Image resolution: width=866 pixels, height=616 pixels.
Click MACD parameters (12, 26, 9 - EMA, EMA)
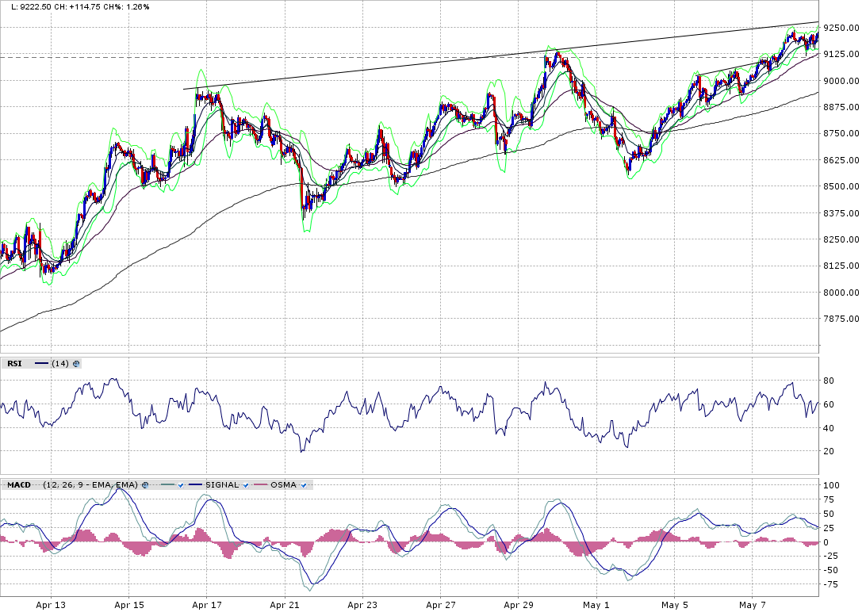tap(90, 484)
